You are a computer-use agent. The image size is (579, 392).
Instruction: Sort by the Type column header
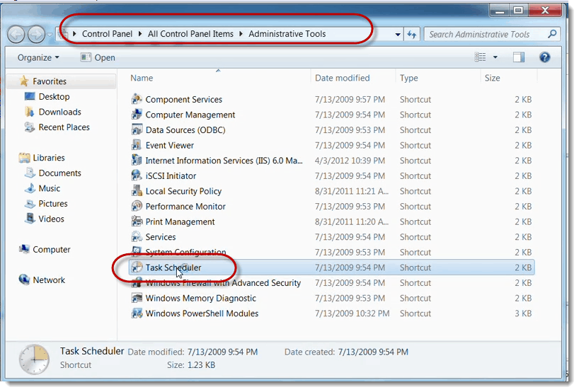[409, 78]
